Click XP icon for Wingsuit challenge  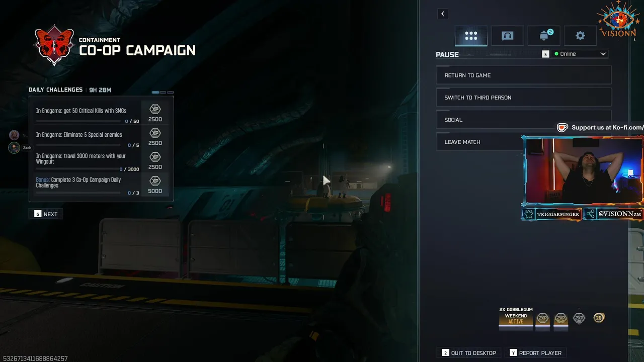pos(155,157)
